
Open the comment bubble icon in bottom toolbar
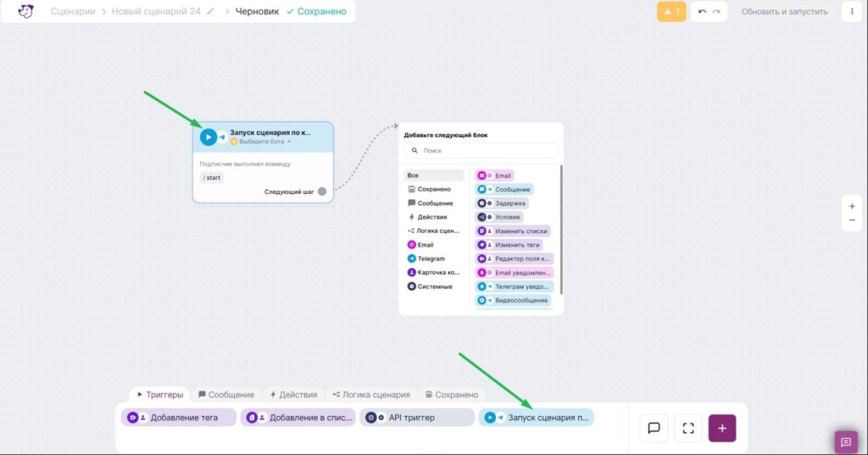point(654,429)
